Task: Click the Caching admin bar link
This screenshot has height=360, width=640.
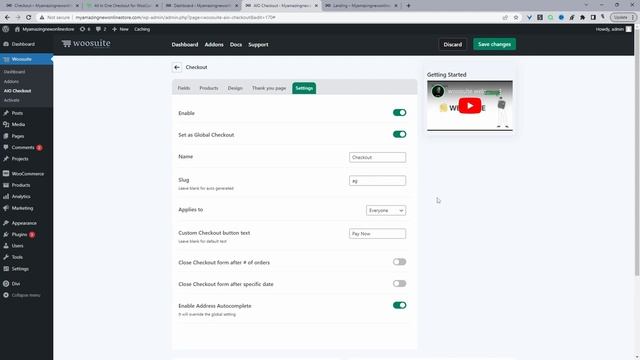Action: coord(142,29)
